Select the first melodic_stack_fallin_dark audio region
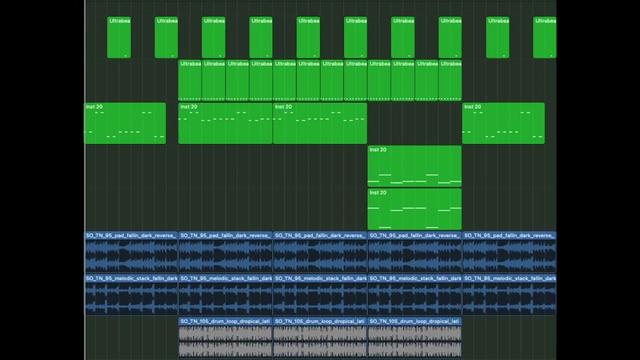 coord(131,295)
